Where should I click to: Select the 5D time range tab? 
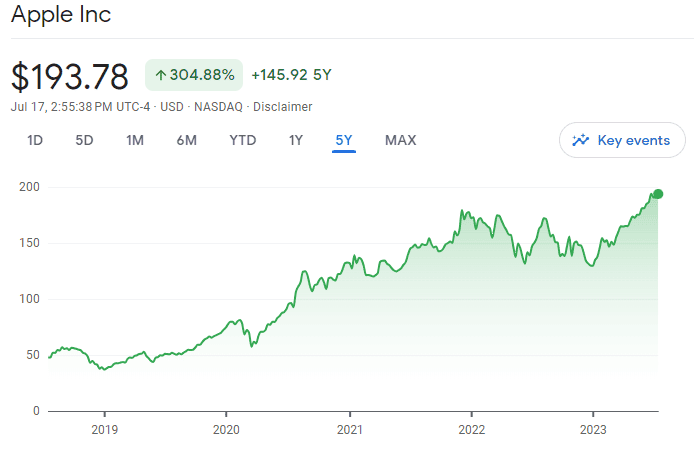(84, 140)
